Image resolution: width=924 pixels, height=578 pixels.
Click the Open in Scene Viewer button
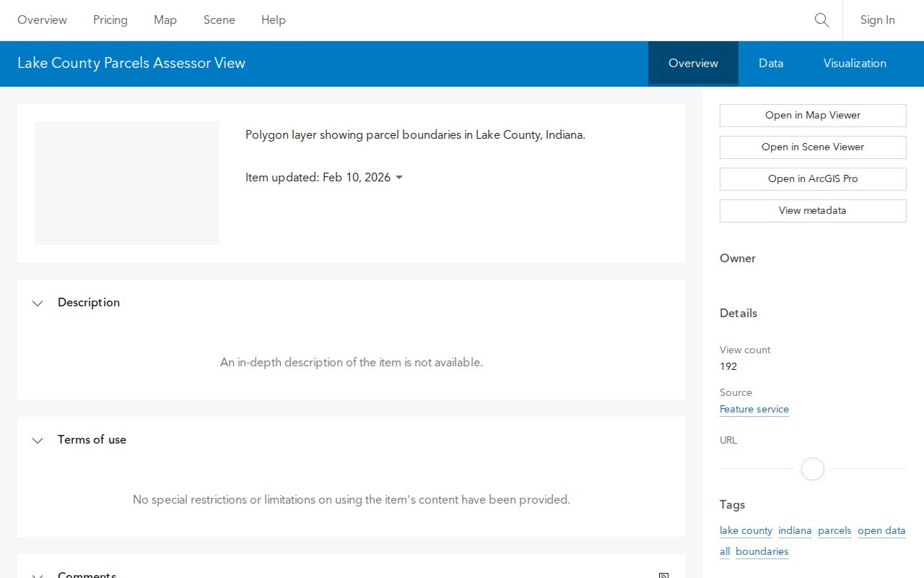tap(813, 147)
